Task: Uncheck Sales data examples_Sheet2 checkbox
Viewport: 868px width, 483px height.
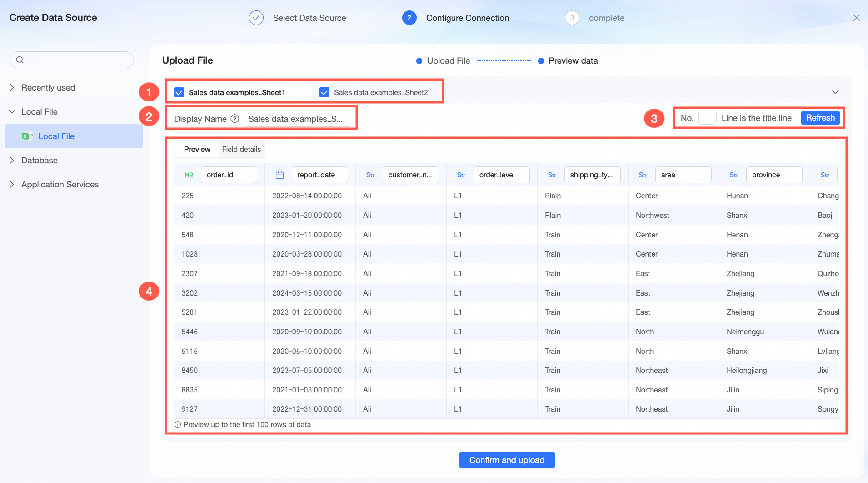Action: [x=324, y=92]
